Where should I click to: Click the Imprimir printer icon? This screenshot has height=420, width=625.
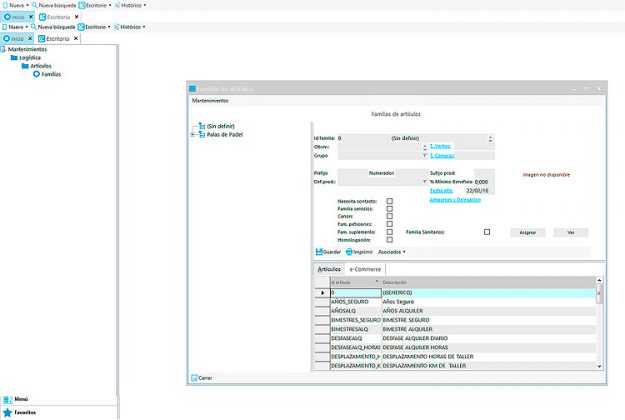point(349,252)
